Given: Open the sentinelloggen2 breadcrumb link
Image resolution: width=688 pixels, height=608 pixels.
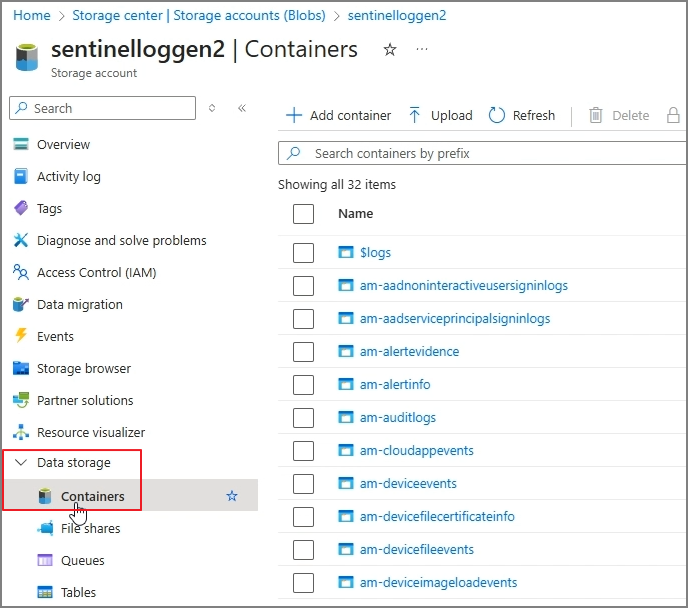Looking at the screenshot, I should [397, 15].
